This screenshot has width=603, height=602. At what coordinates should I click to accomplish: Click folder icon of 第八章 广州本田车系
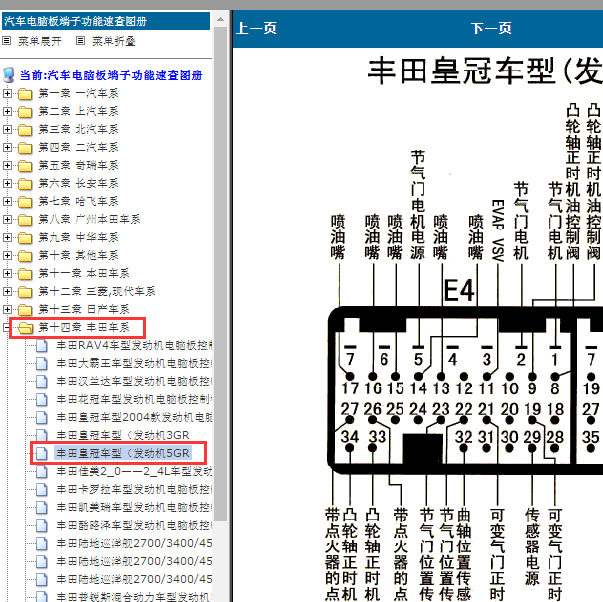coord(25,220)
